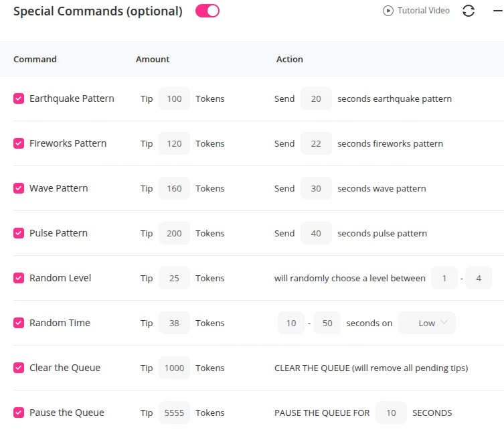Uncheck the Wave Pattern checkbox

pos(19,188)
